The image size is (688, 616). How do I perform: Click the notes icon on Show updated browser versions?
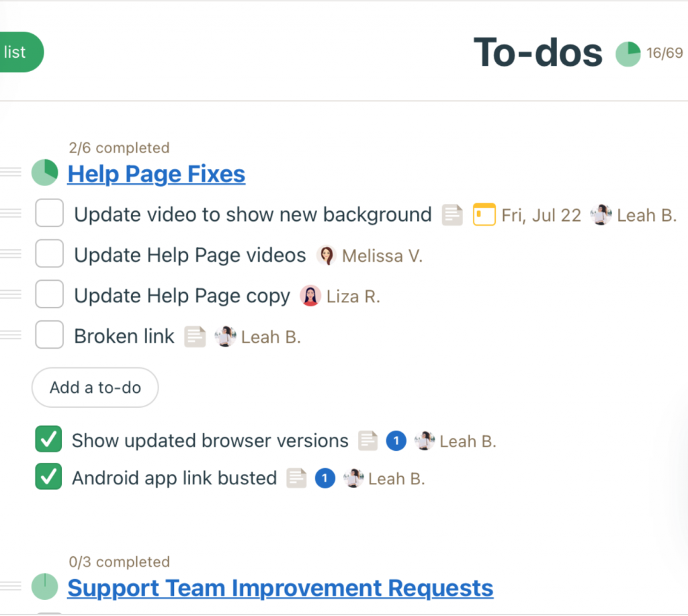[x=368, y=441]
